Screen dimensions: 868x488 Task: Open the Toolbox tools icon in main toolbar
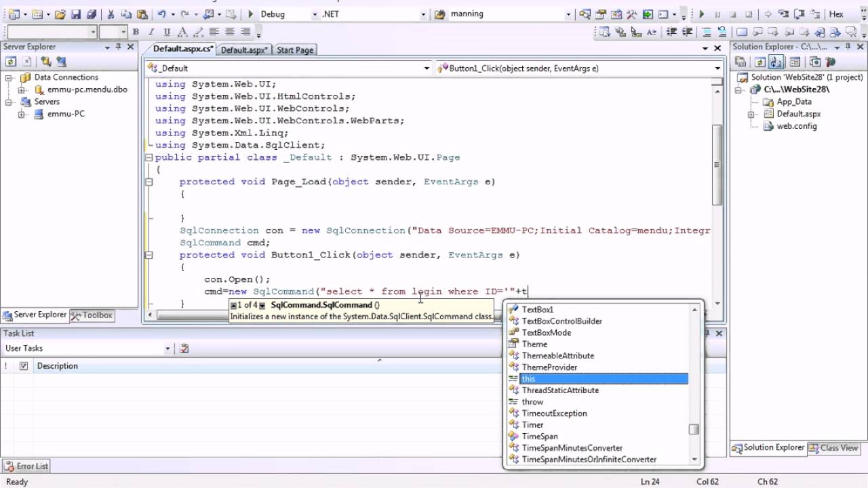point(632,14)
